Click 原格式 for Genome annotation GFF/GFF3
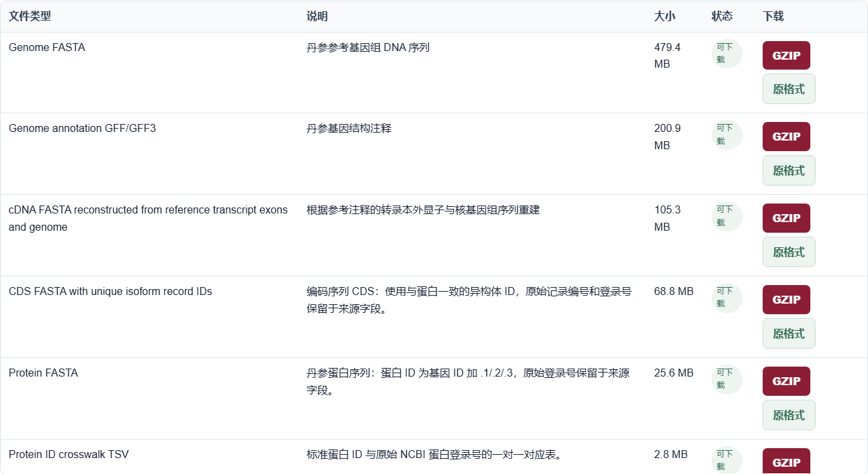The image size is (868, 474). 789,170
